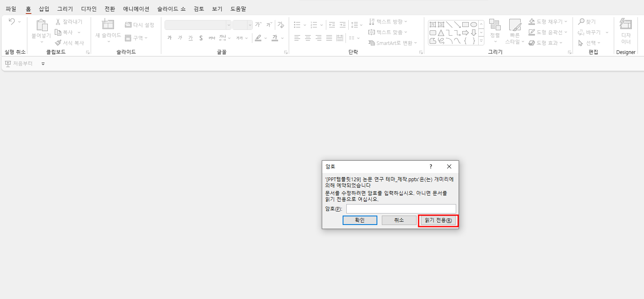Click the numbered list icon
644x299 pixels.
[314, 25]
